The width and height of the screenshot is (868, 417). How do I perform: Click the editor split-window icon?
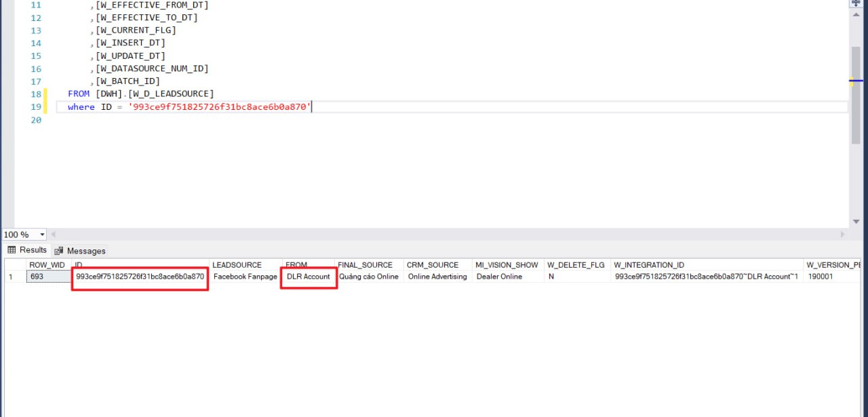(x=856, y=3)
